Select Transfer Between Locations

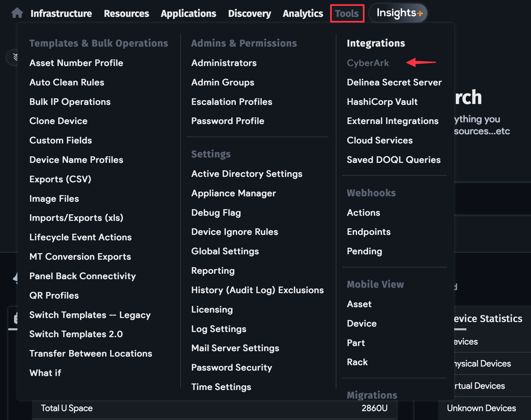point(91,353)
